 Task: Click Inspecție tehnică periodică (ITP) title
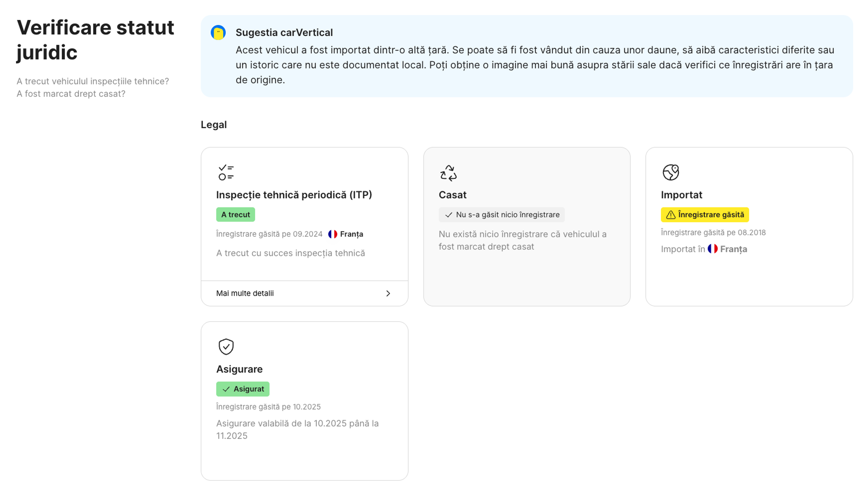[x=294, y=195]
